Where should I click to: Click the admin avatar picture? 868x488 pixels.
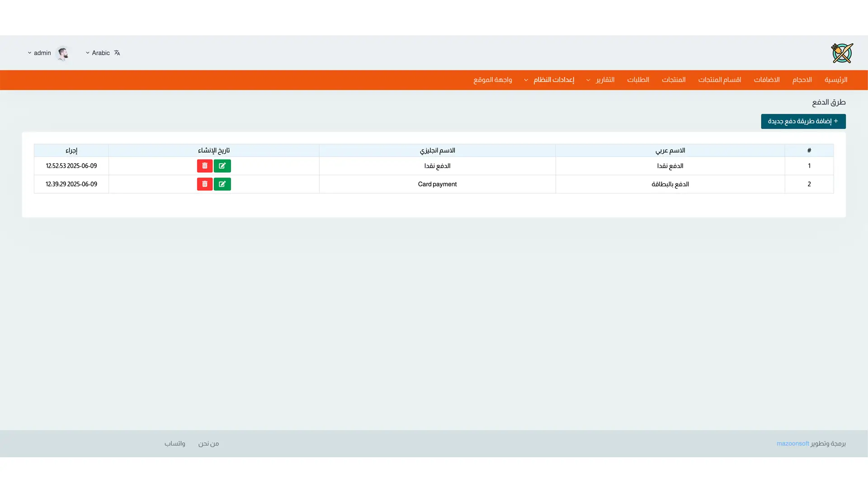click(x=62, y=53)
